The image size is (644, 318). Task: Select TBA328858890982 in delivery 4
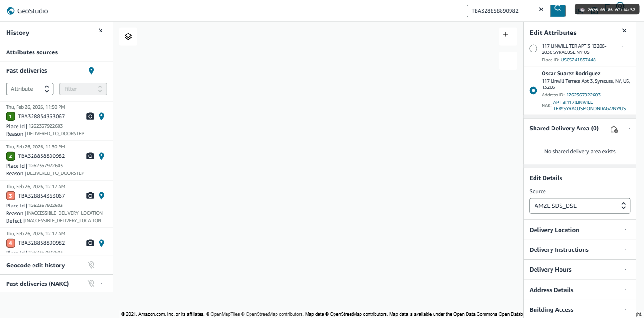pos(42,243)
